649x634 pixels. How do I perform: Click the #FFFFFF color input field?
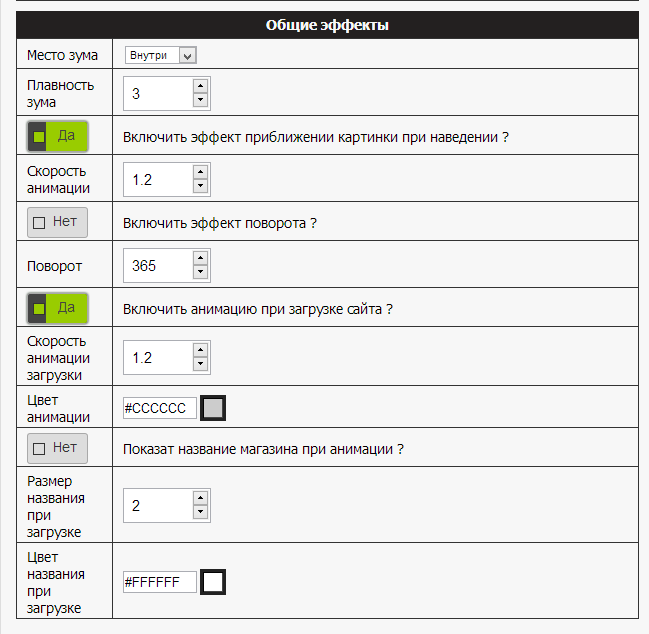click(160, 582)
